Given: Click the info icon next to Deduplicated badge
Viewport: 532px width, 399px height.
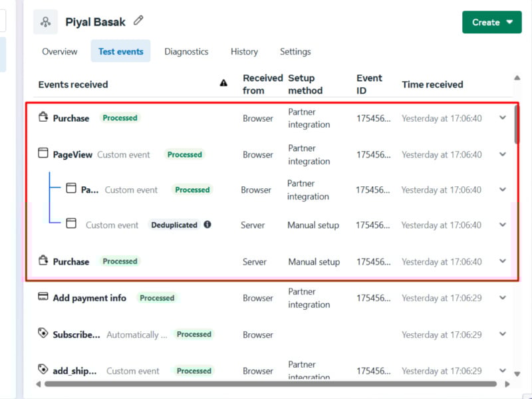Looking at the screenshot, I should [207, 225].
